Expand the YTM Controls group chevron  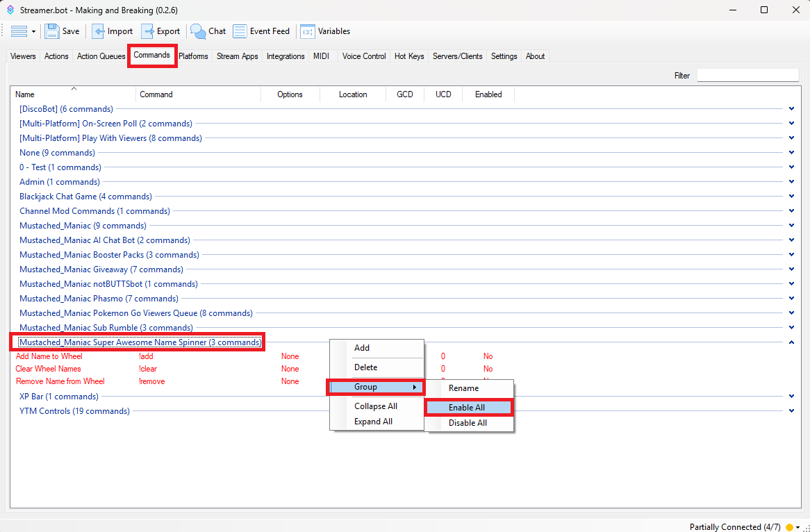(x=791, y=411)
